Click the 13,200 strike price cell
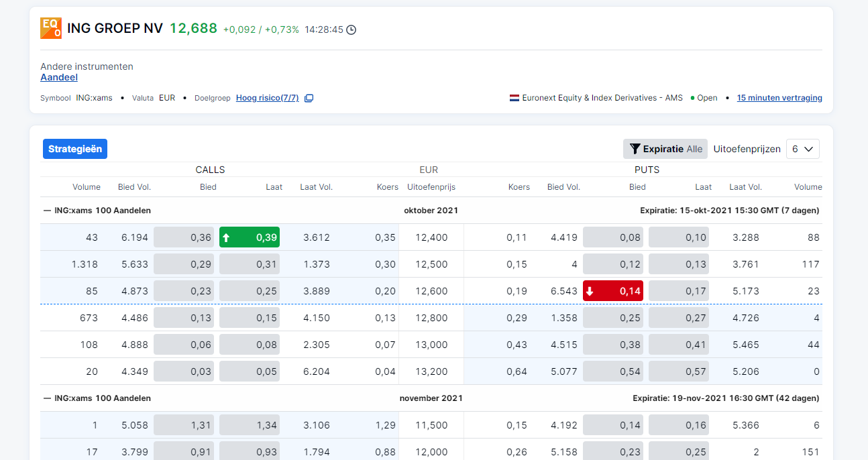The image size is (868, 460). [431, 371]
